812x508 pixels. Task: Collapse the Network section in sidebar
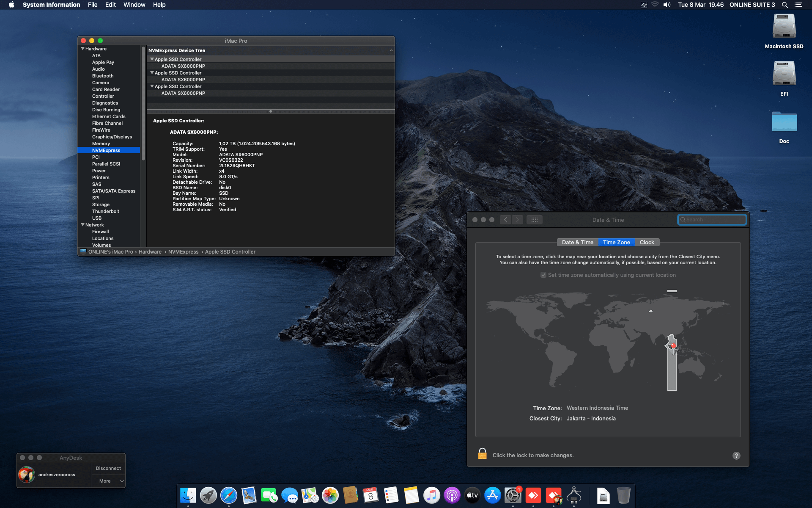[83, 225]
